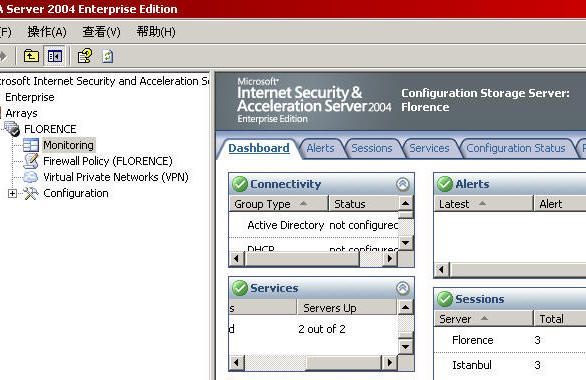This screenshot has width=586, height=380.
Task: Select Firewall Policy (FLORENCE) tree item
Action: (108, 161)
